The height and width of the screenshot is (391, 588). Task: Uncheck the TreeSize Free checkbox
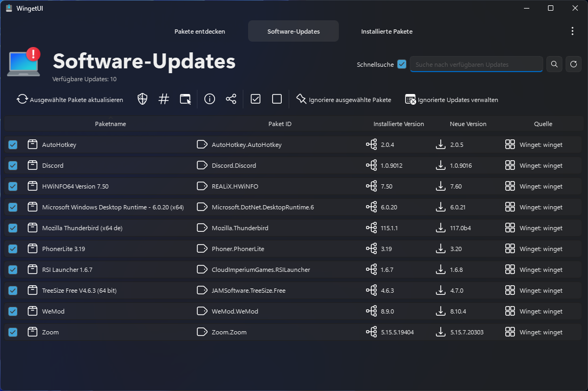point(13,291)
